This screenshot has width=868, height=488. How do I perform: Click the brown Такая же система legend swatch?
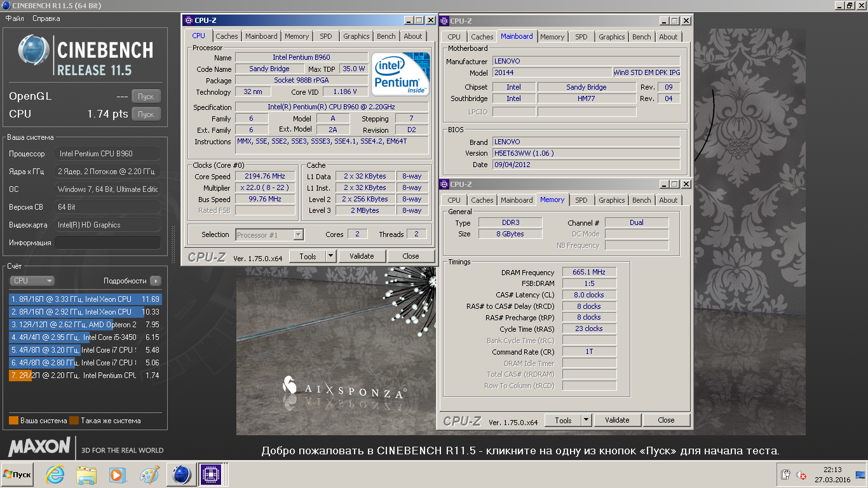(x=74, y=421)
